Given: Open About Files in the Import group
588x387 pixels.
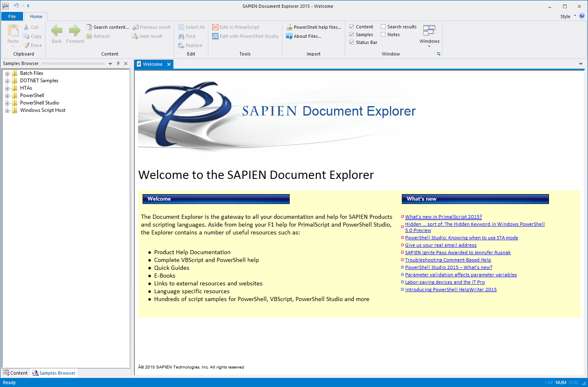Looking at the screenshot, I should (290, 36).
